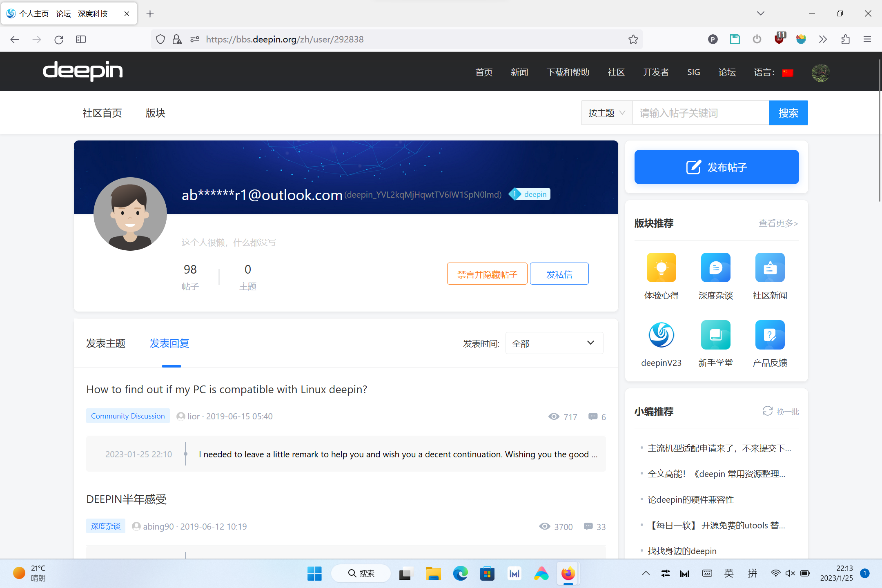Open the 发表时间 全部 dropdown
Viewport: 882px width, 588px height.
coord(554,343)
